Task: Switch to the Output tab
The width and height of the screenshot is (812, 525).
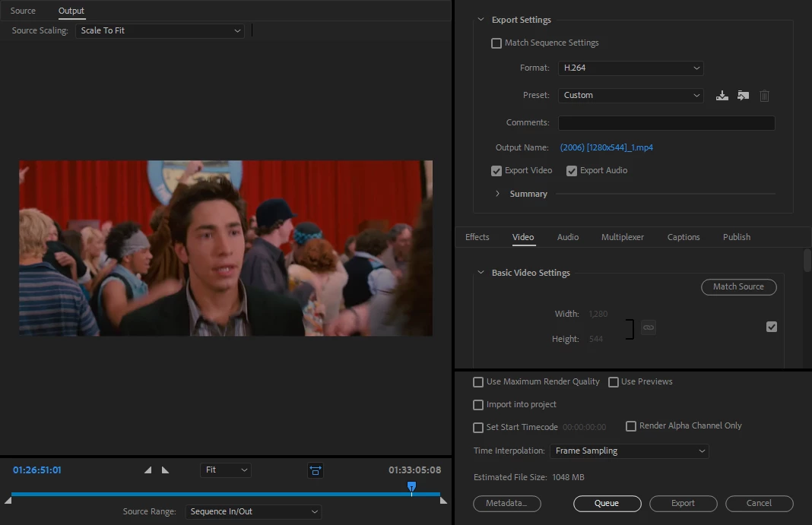Action: tap(71, 11)
